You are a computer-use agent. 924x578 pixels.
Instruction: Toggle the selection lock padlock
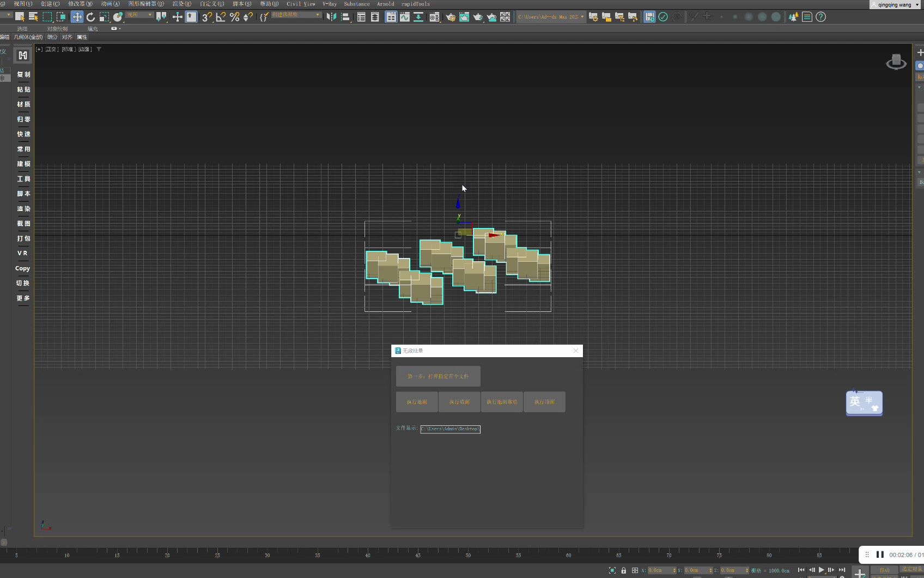pyautogui.click(x=624, y=570)
